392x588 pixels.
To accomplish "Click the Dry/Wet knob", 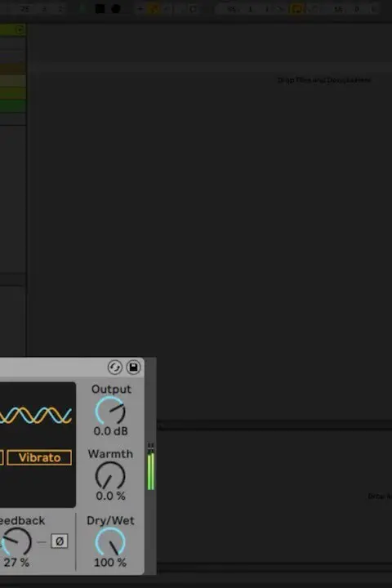I will [x=110, y=541].
